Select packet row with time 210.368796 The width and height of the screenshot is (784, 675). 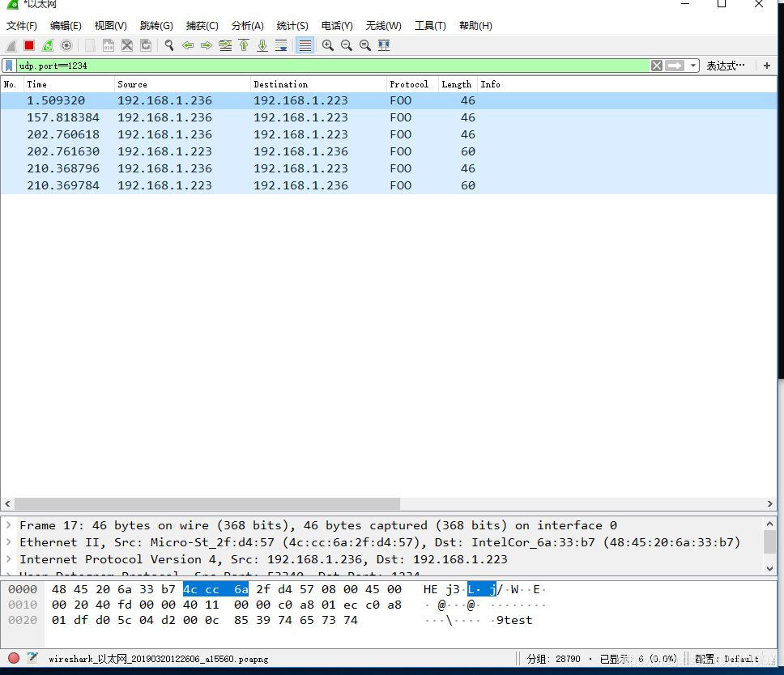389,168
